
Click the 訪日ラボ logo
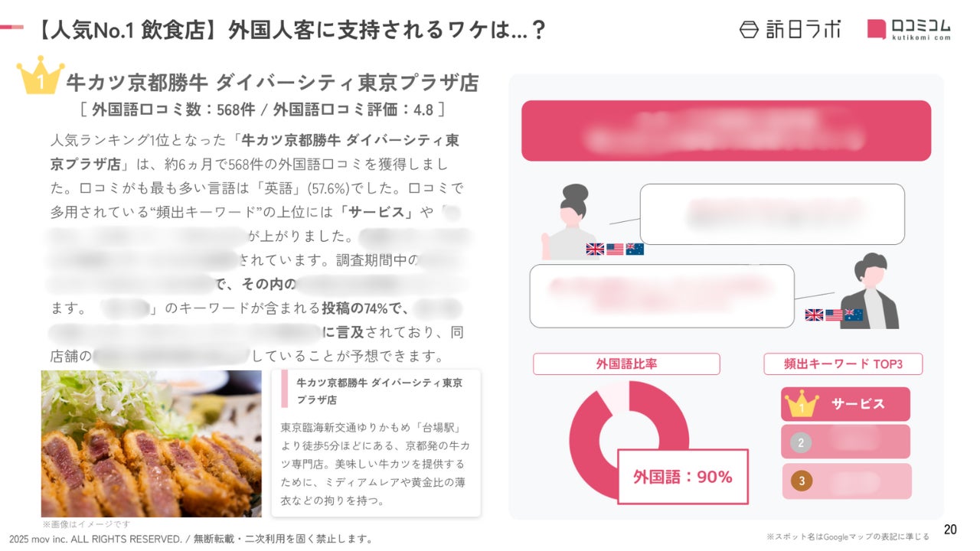[789, 29]
